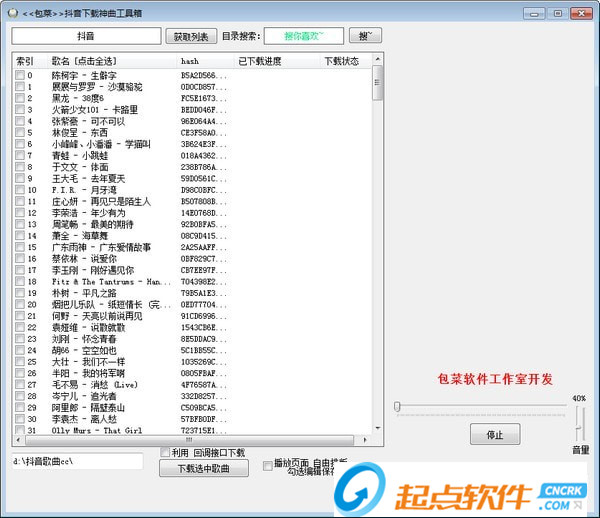Check the box for 陈柯宇 - 生僻字

click(20, 75)
